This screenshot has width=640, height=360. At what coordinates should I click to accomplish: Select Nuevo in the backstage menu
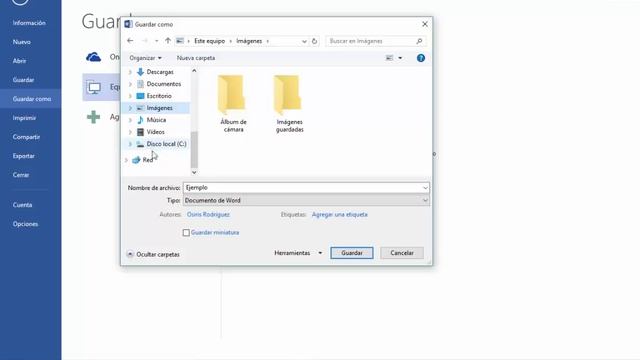(22, 42)
